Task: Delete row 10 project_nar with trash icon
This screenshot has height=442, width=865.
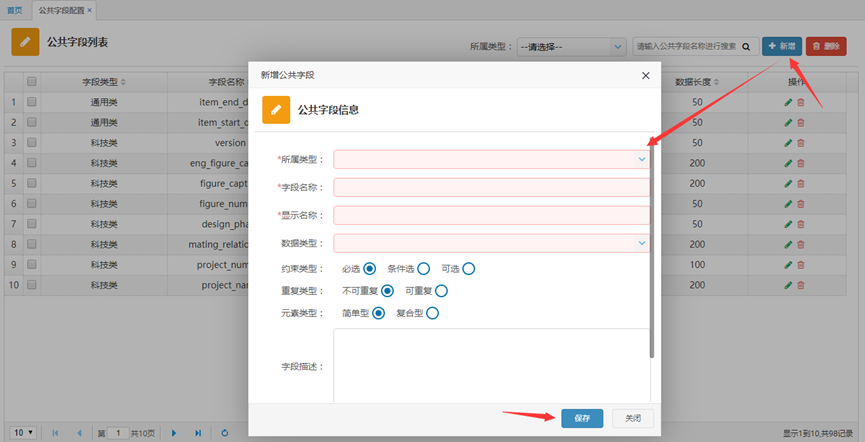Action: [801, 285]
